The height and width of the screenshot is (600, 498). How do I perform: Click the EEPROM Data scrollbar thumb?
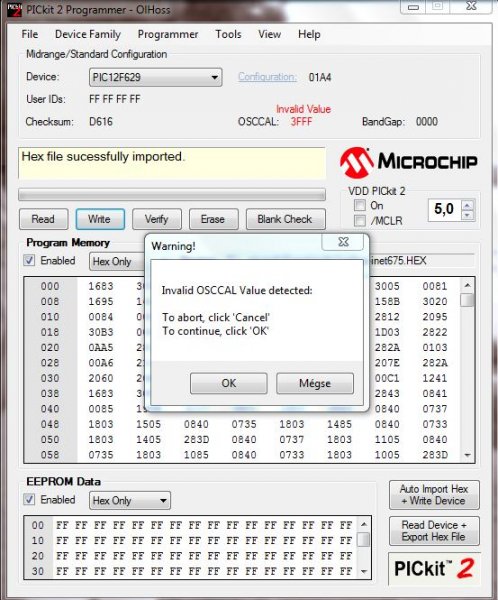pos(364,540)
